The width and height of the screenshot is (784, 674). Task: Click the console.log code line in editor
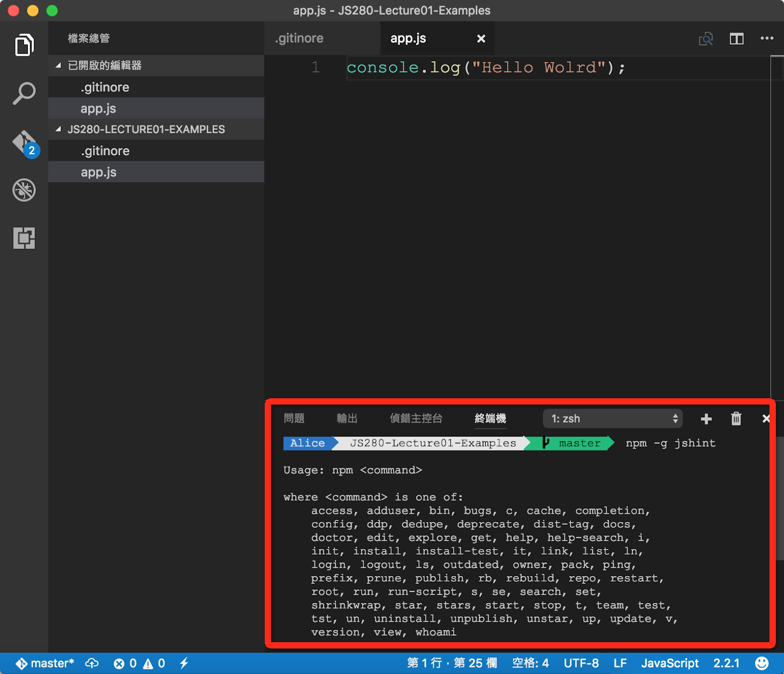(486, 67)
